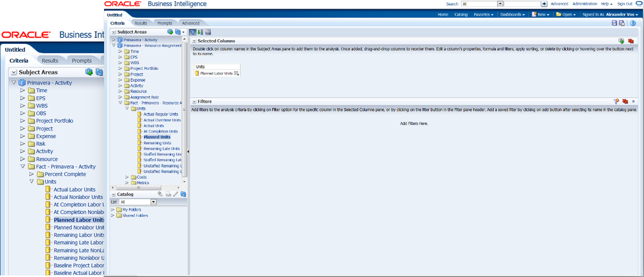Collapse the Catalog pane
This screenshot has height=277, width=644.
pos(114,194)
